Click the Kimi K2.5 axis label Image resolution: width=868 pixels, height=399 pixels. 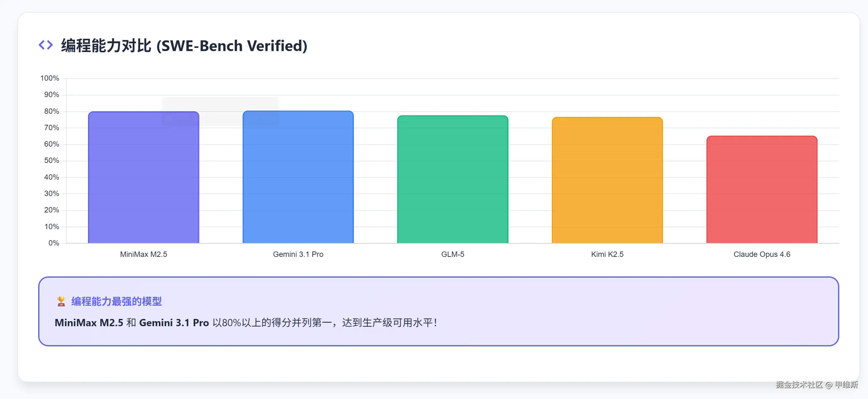[x=607, y=254]
